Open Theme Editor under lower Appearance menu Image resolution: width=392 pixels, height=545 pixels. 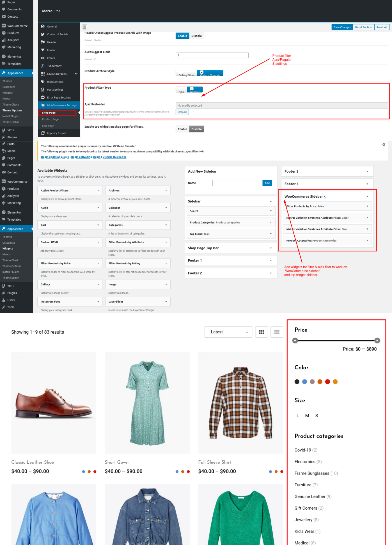click(x=11, y=278)
